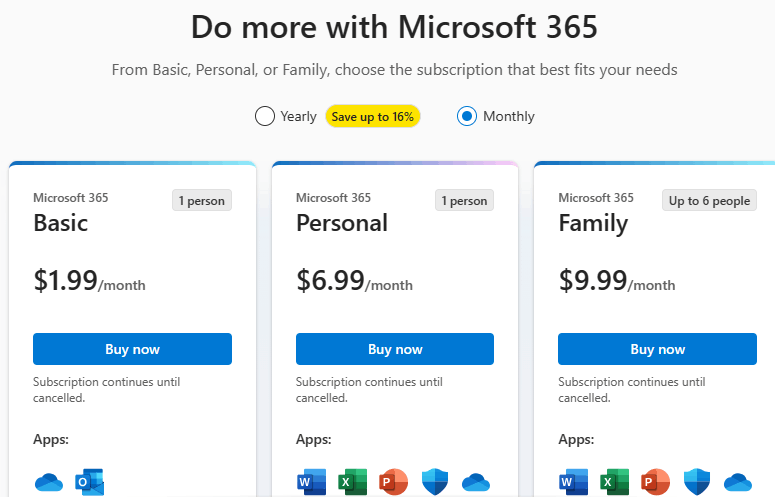Click the Excel icon in Personal plan
This screenshot has height=497, width=775.
352,482
